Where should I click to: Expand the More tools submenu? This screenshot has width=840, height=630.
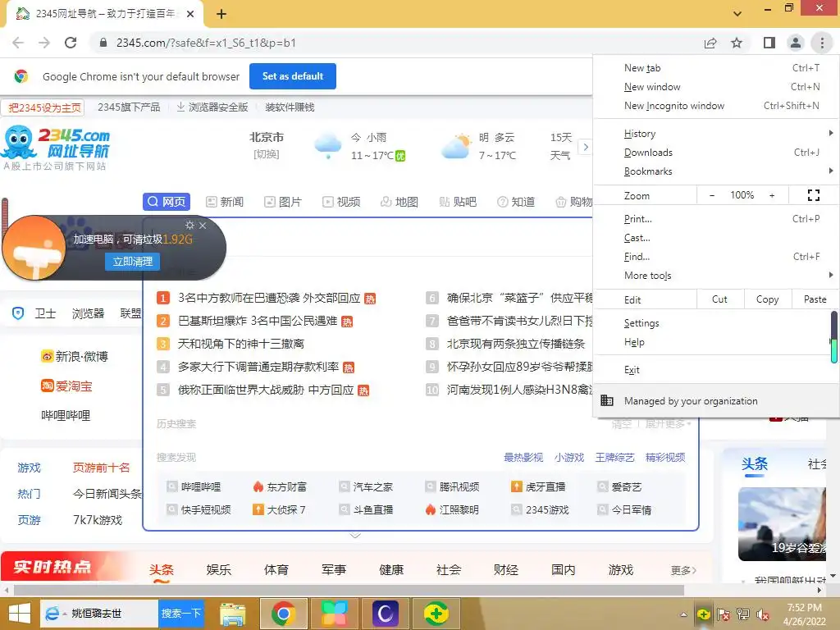716,276
